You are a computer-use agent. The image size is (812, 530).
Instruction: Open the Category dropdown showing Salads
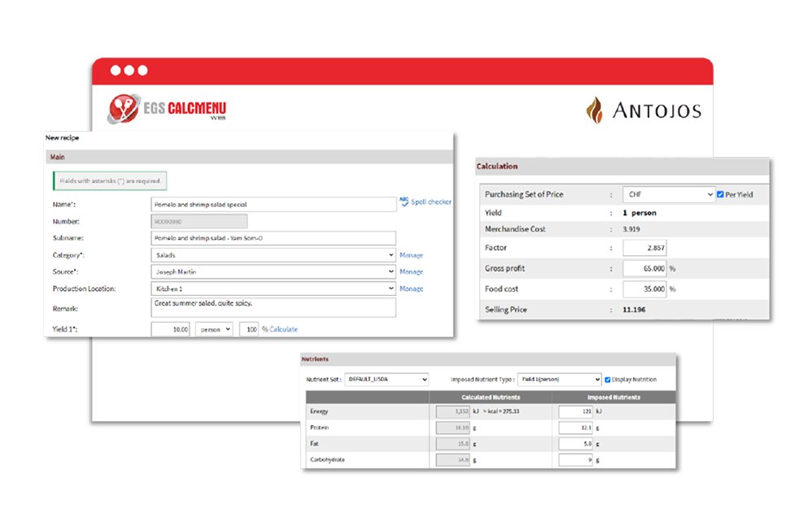point(273,255)
